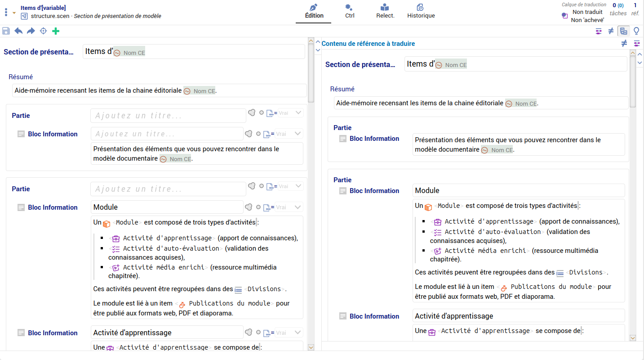Toggle the translation reference view button
Viewport: 644px width, 360px height.
(x=623, y=31)
